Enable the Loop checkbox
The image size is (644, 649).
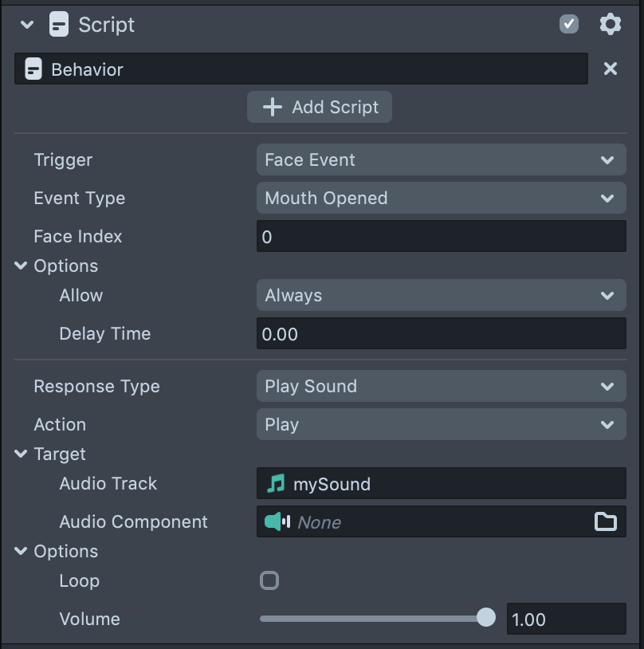[x=269, y=580]
